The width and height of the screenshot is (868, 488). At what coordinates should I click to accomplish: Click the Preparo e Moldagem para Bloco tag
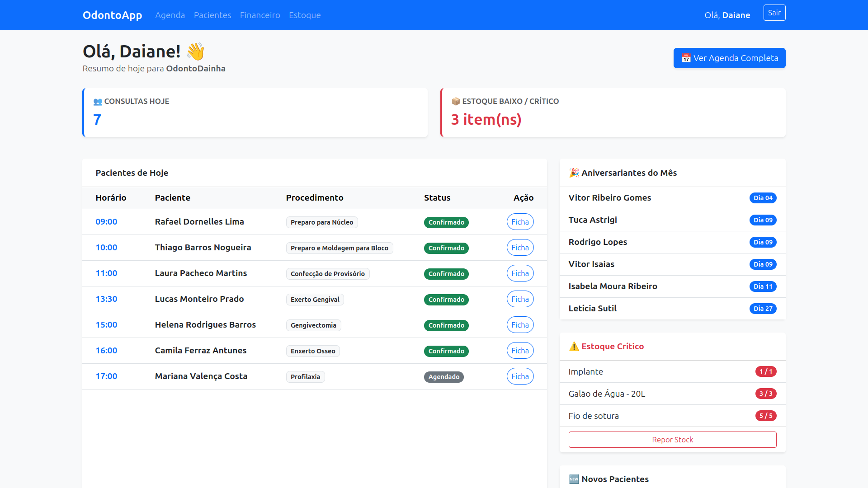[340, 248]
